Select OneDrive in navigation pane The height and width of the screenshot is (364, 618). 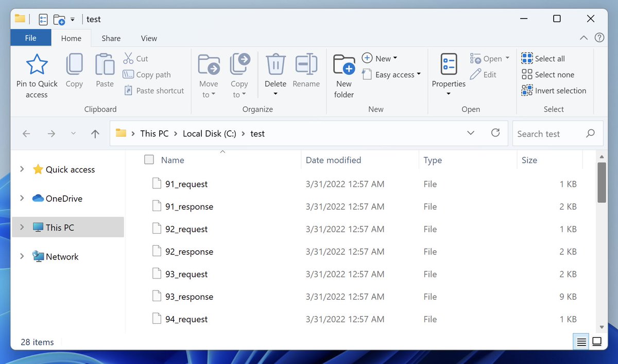coord(57,198)
